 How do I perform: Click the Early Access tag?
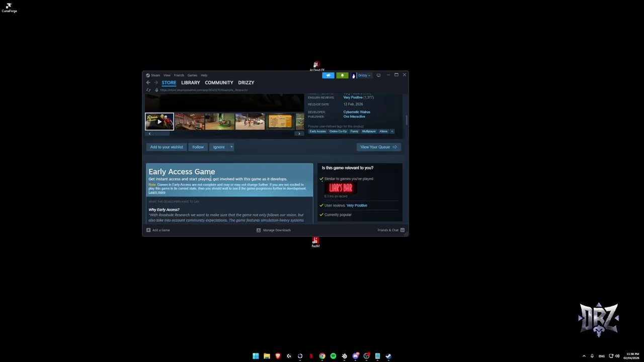click(317, 131)
